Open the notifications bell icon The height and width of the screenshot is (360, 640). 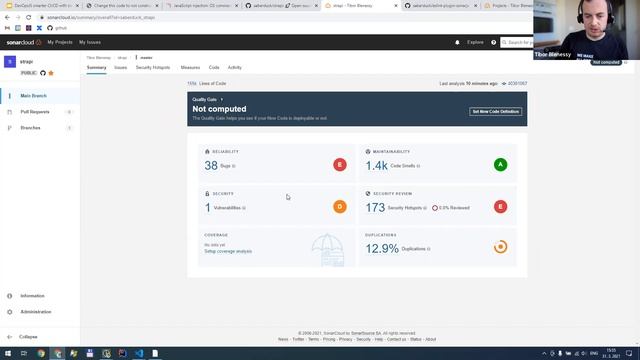[x=457, y=42]
